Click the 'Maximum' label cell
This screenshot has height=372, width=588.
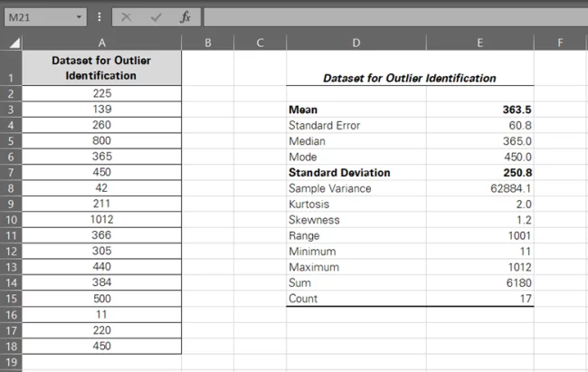coord(356,267)
